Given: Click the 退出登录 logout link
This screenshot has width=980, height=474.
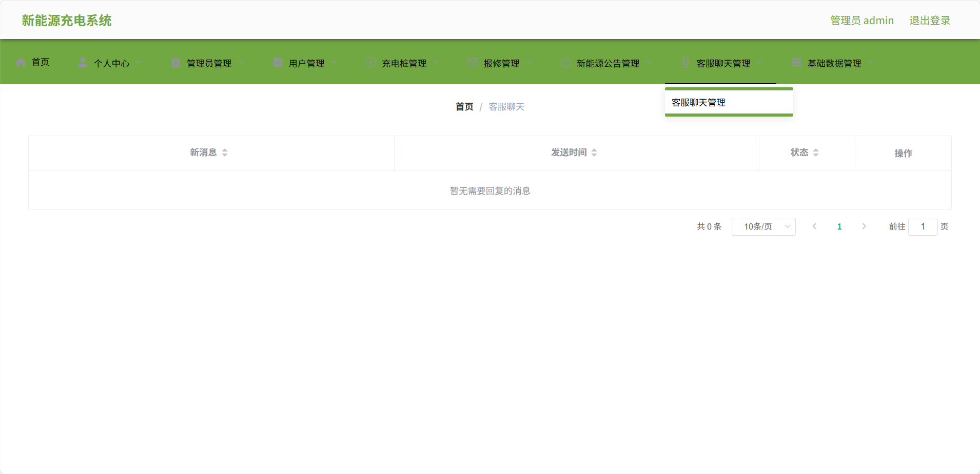Looking at the screenshot, I should [930, 21].
